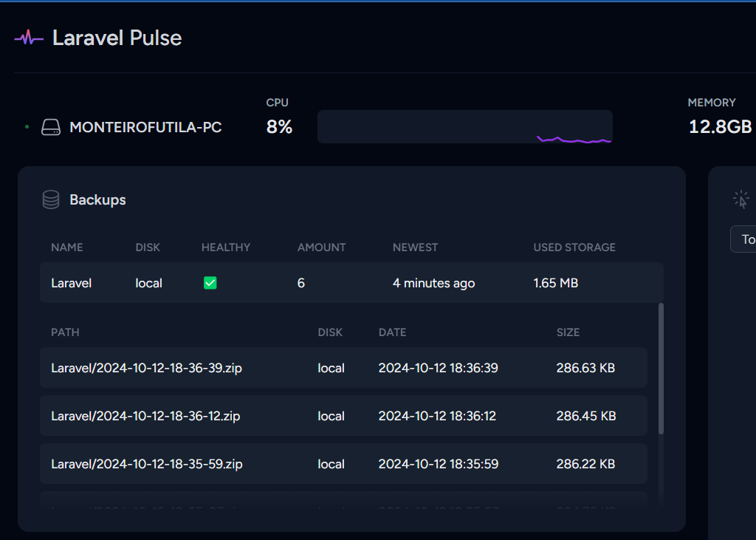Click the DISK header in files table
The width and height of the screenshot is (756, 540).
coord(330,332)
